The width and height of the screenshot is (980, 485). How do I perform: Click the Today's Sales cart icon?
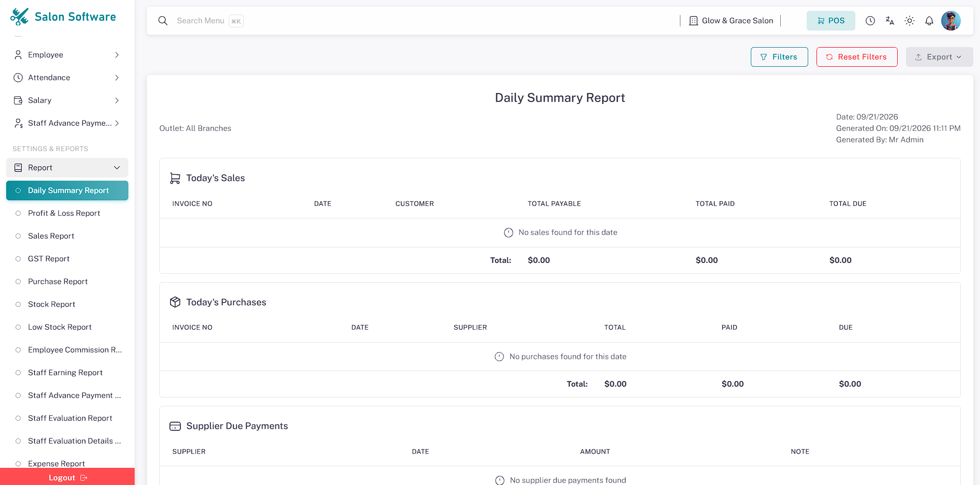coord(175,178)
